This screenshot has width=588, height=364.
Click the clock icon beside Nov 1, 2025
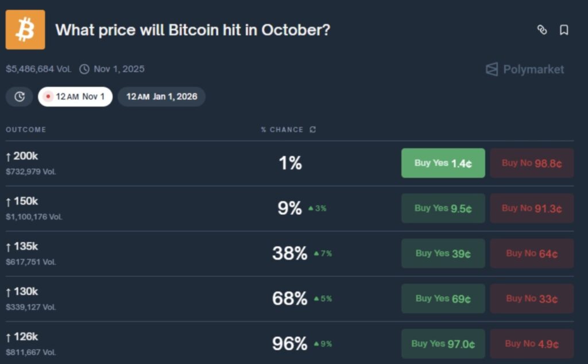coord(84,69)
